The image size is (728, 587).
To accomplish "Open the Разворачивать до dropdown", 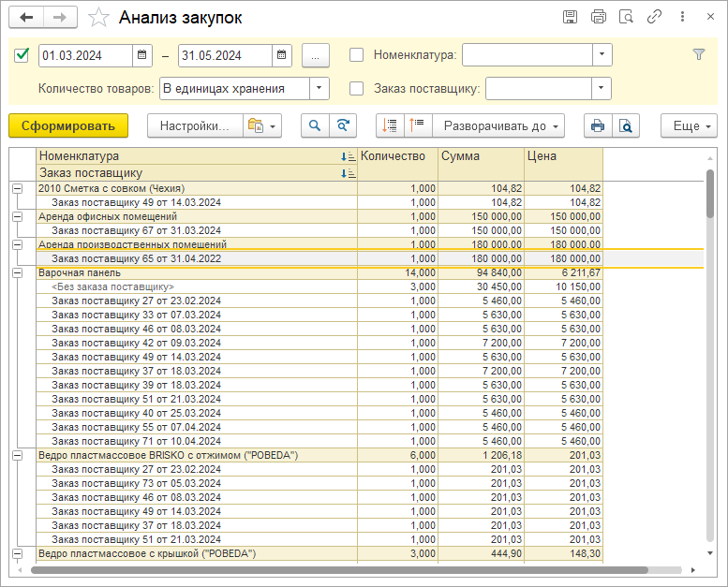I will tap(499, 125).
